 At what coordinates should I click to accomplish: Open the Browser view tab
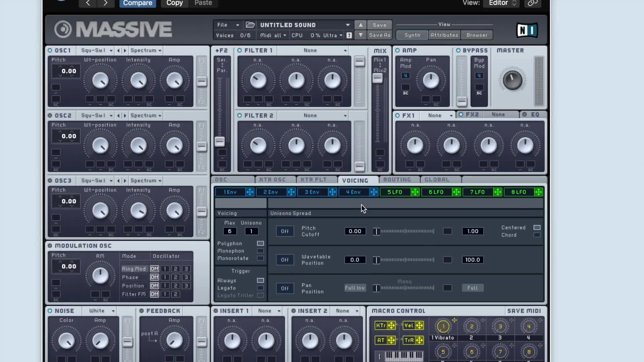coord(477,35)
